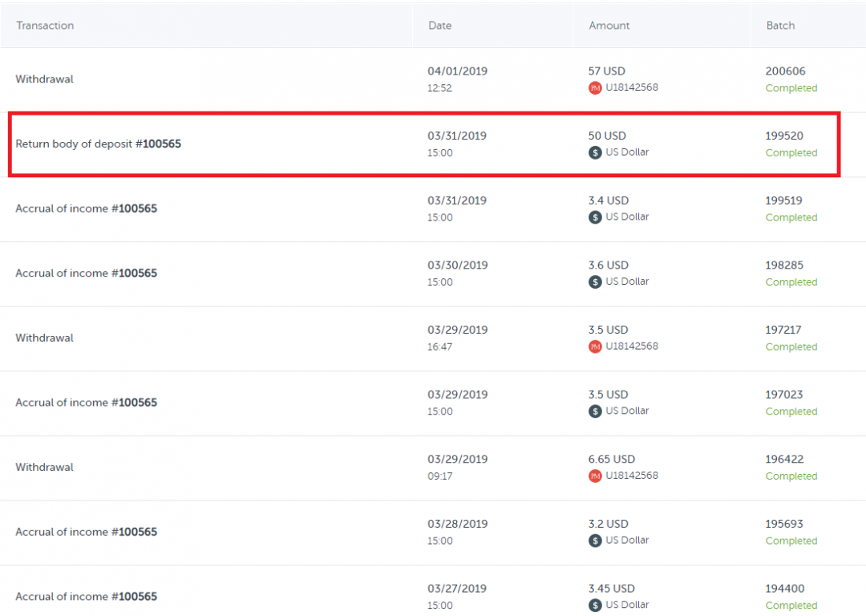
Task: Click account U18142568 in the 6.65 USD row
Action: [x=632, y=476]
